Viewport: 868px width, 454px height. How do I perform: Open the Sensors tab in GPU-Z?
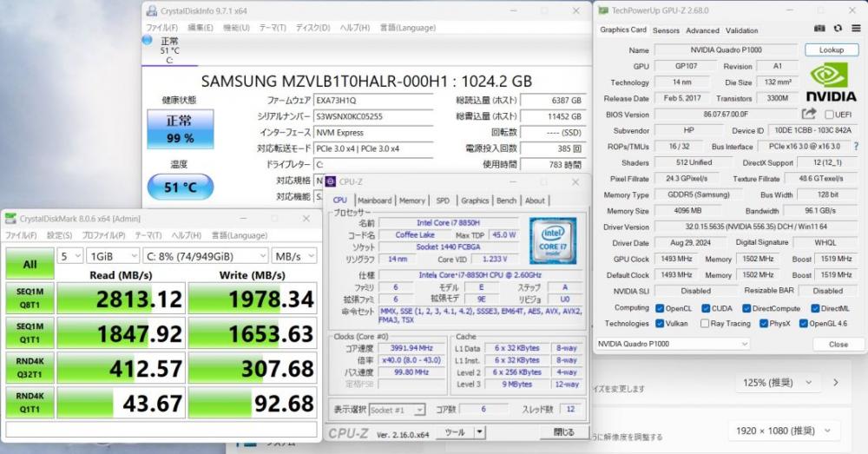[x=666, y=30]
